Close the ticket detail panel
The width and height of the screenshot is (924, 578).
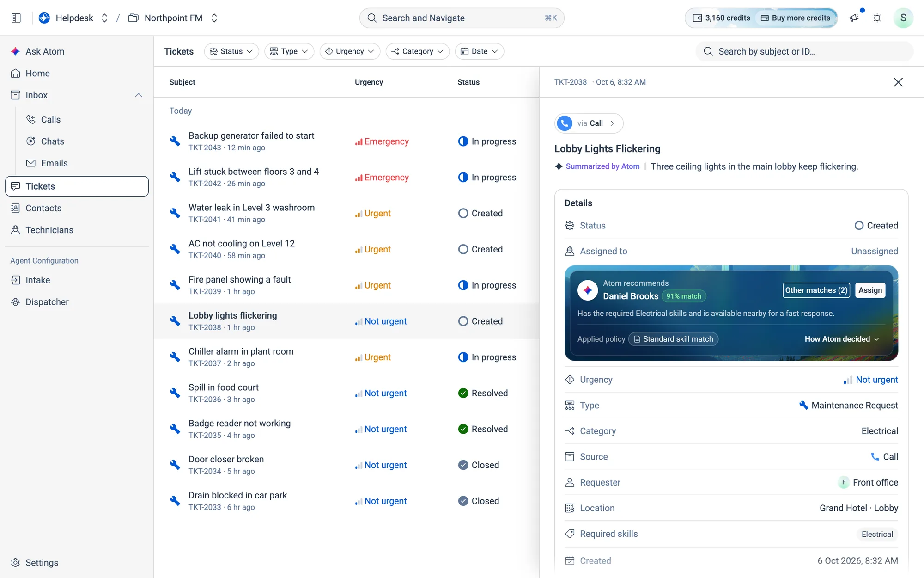tap(898, 82)
